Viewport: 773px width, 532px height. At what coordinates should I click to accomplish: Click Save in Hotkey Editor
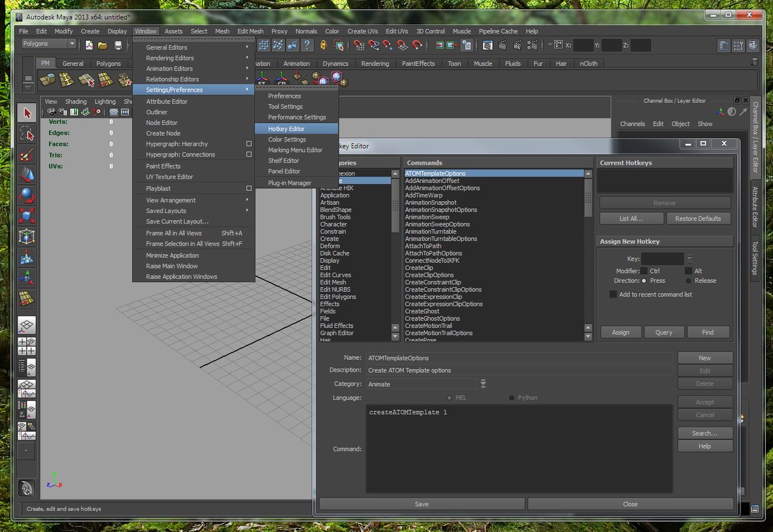[x=422, y=504]
